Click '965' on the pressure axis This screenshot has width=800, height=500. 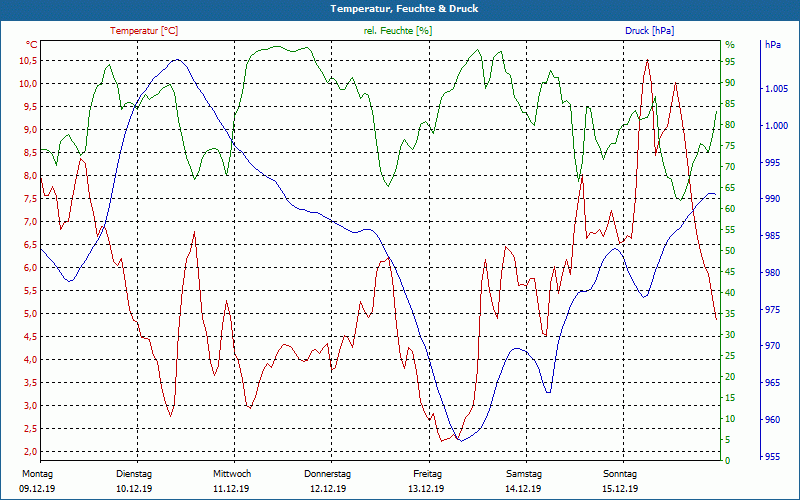point(773,383)
